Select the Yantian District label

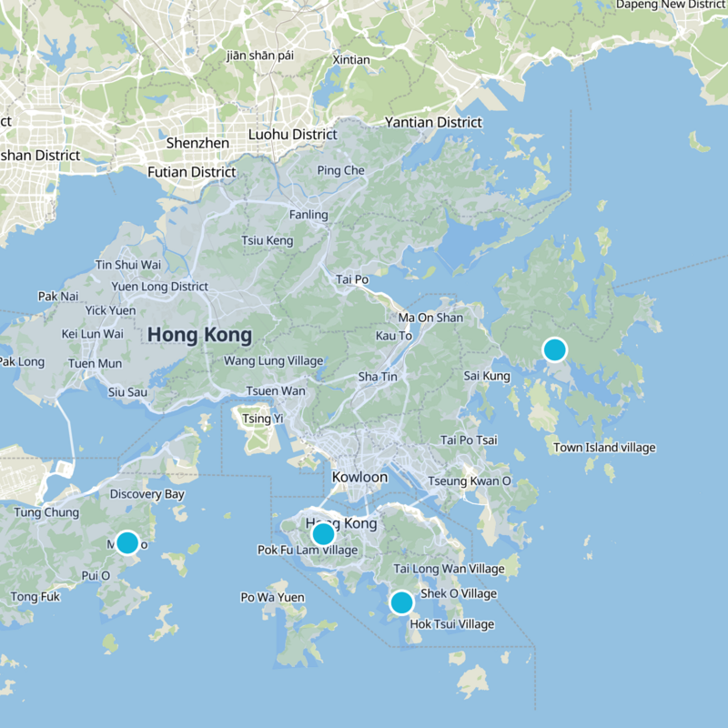pyautogui.click(x=433, y=122)
